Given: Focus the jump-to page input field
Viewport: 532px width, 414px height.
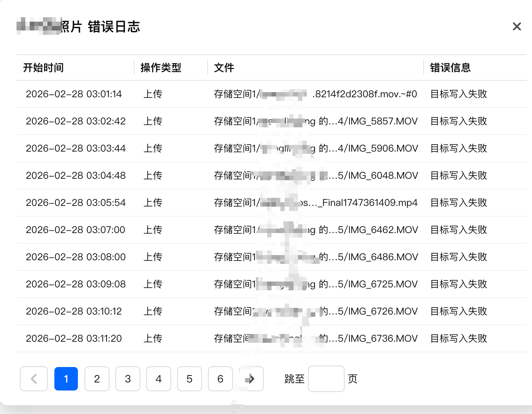Looking at the screenshot, I should (326, 379).
